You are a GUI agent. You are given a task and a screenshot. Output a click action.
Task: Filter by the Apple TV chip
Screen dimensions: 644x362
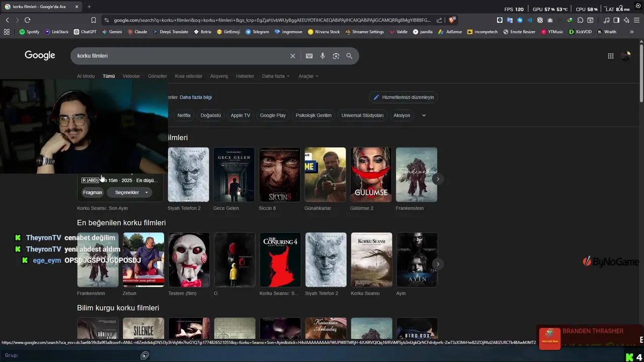click(240, 115)
